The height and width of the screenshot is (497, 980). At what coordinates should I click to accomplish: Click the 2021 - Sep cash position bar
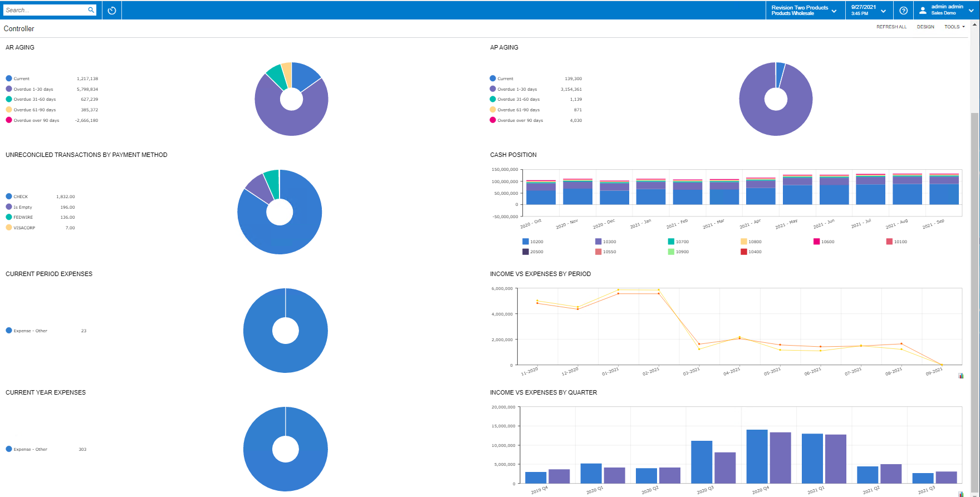tap(944, 189)
